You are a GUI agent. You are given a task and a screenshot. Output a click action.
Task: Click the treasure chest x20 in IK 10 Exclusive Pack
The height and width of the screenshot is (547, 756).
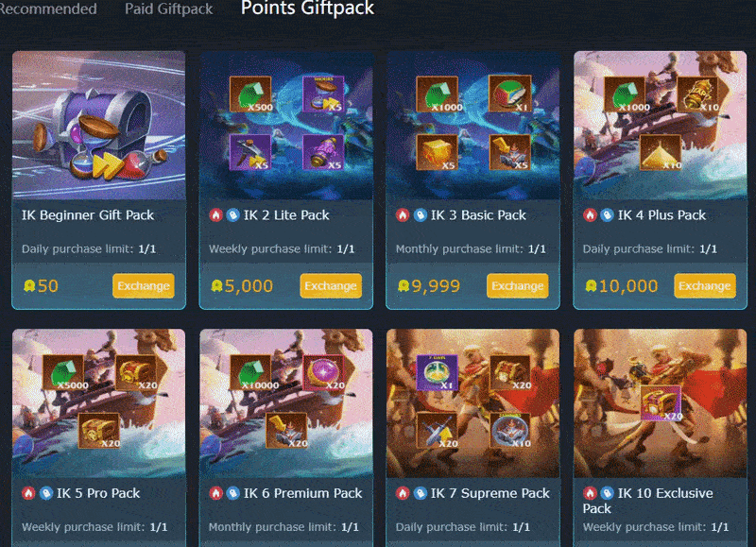pyautogui.click(x=661, y=402)
